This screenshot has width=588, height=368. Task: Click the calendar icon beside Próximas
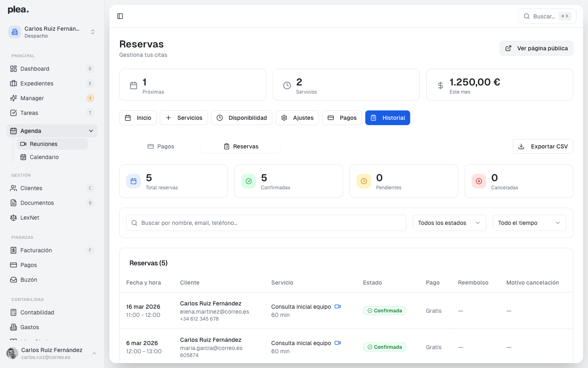(134, 85)
